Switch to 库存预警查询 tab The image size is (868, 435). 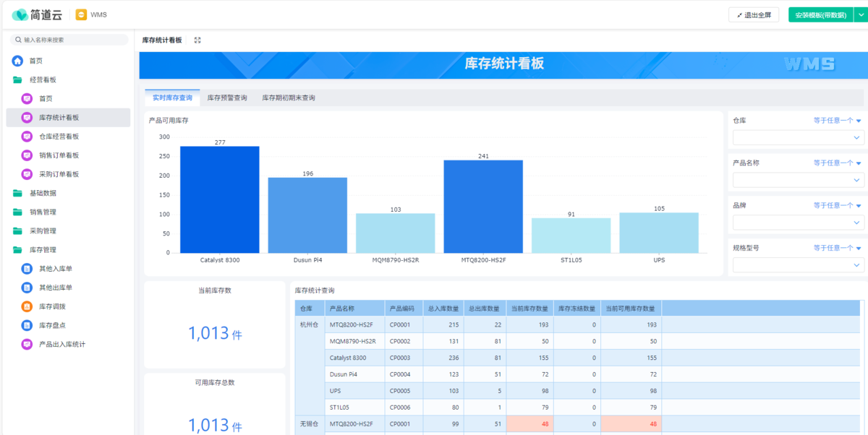coord(227,98)
